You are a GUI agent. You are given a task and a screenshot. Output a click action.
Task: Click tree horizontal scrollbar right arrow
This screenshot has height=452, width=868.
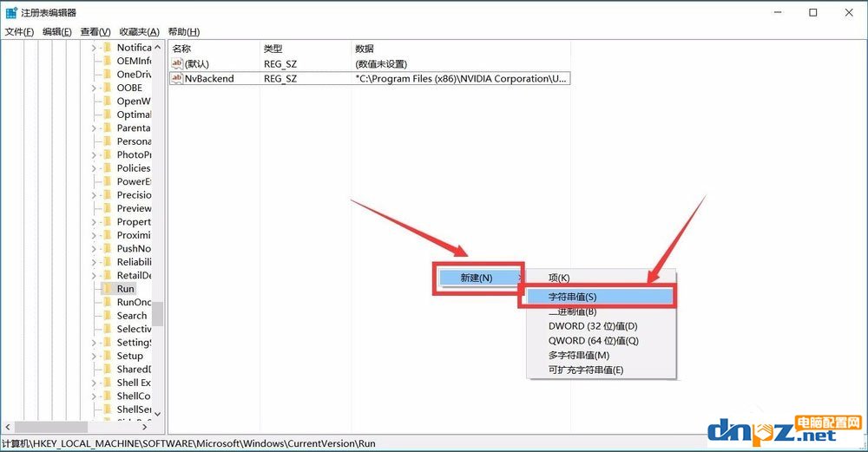coord(145,427)
